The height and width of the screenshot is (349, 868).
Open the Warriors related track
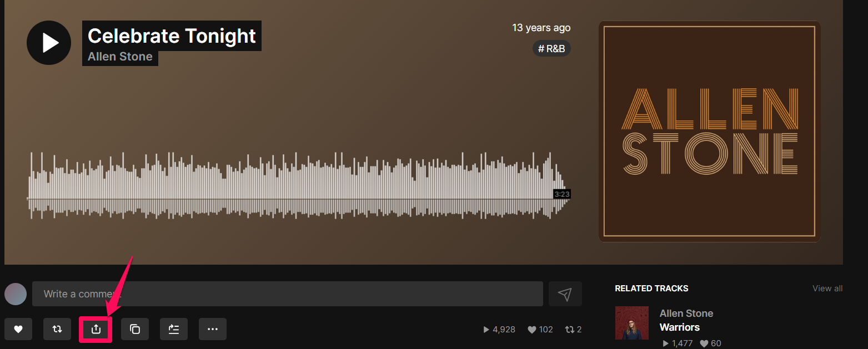tap(680, 327)
